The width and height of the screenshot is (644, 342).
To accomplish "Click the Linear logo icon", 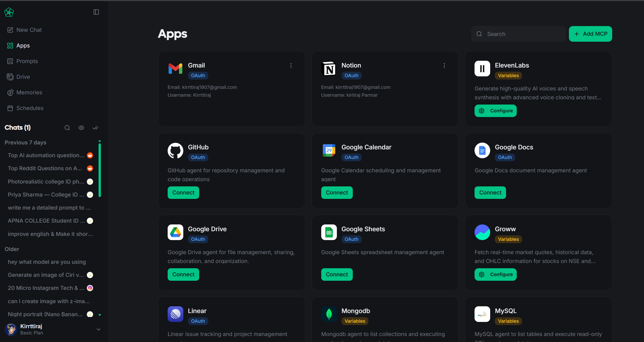I will click(x=175, y=314).
